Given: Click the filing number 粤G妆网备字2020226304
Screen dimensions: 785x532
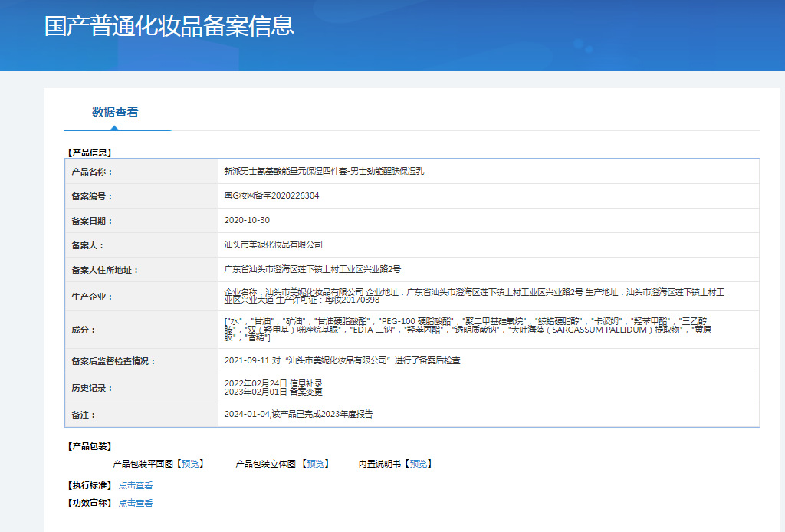Looking at the screenshot, I should point(271,196).
